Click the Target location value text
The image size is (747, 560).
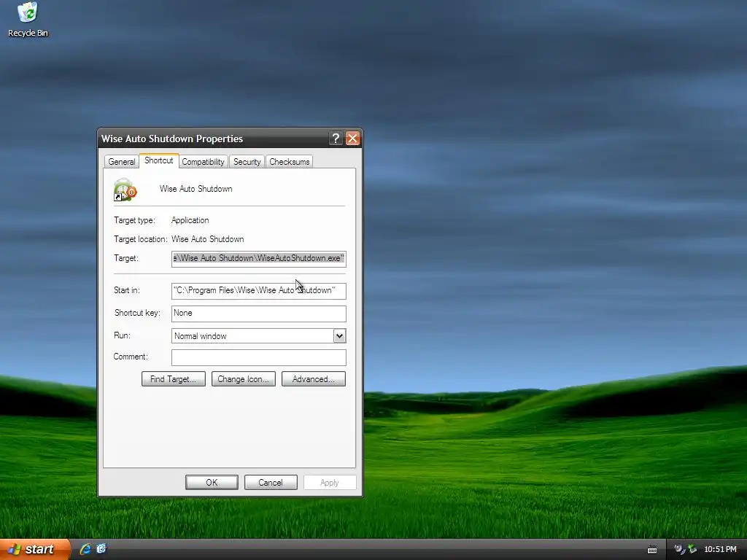point(208,239)
